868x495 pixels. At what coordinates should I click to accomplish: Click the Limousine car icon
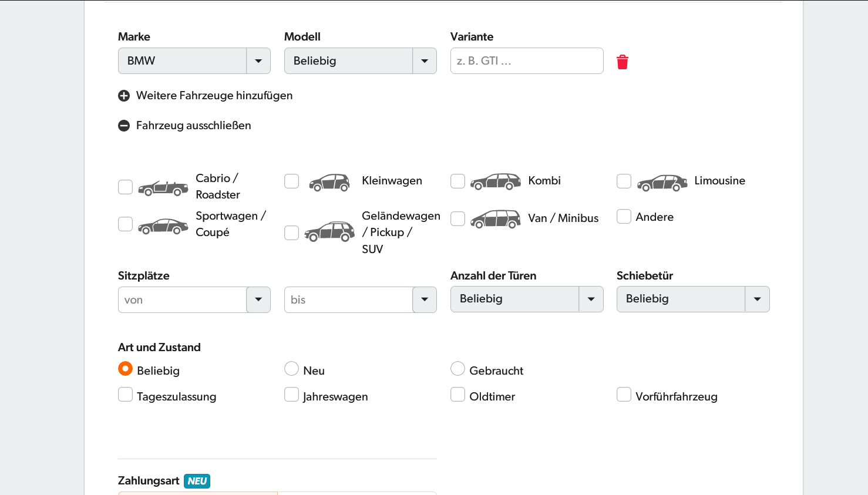(x=662, y=183)
